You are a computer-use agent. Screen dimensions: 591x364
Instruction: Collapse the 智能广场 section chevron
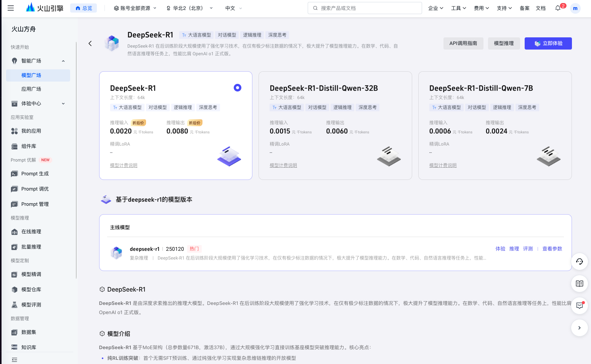coord(63,61)
